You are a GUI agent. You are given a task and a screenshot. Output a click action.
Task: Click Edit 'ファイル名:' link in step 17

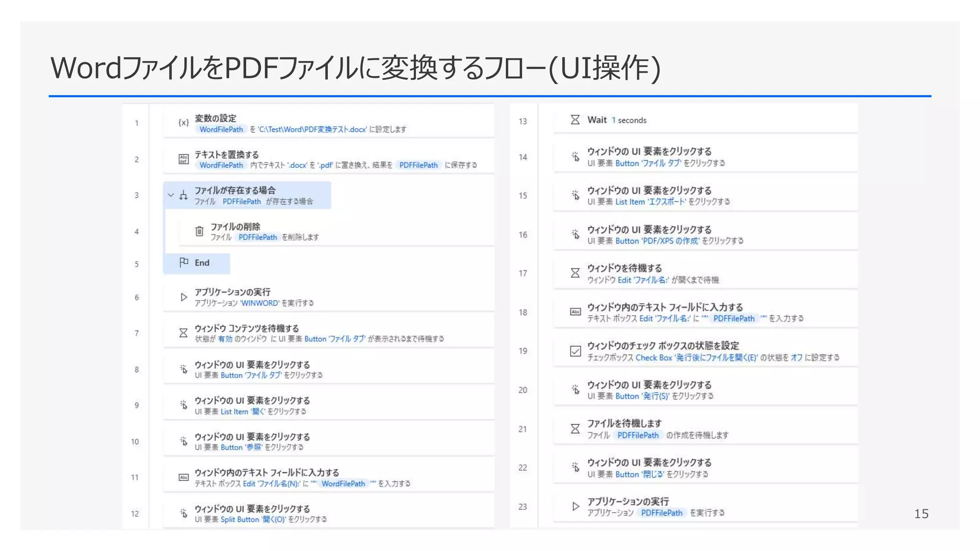643,280
